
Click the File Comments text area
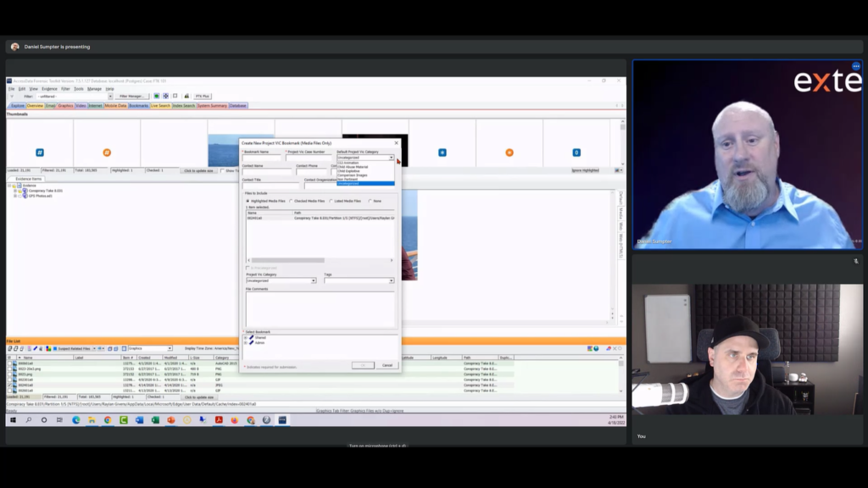(320, 308)
